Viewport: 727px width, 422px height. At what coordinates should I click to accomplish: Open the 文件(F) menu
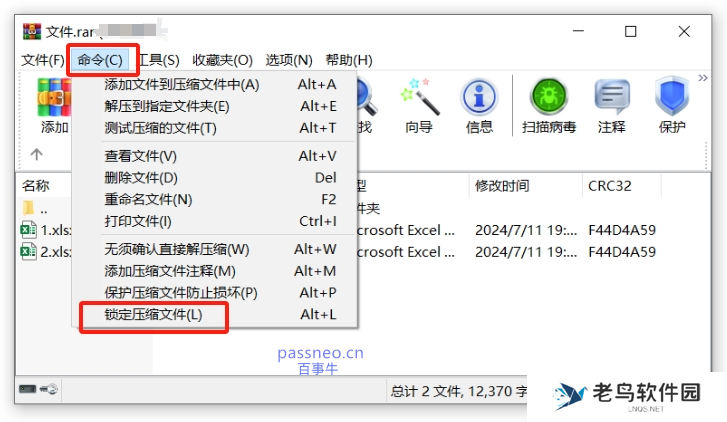tap(43, 60)
